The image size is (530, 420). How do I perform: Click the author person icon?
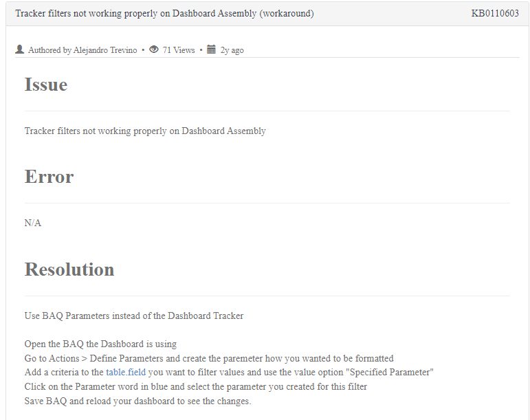click(20, 49)
